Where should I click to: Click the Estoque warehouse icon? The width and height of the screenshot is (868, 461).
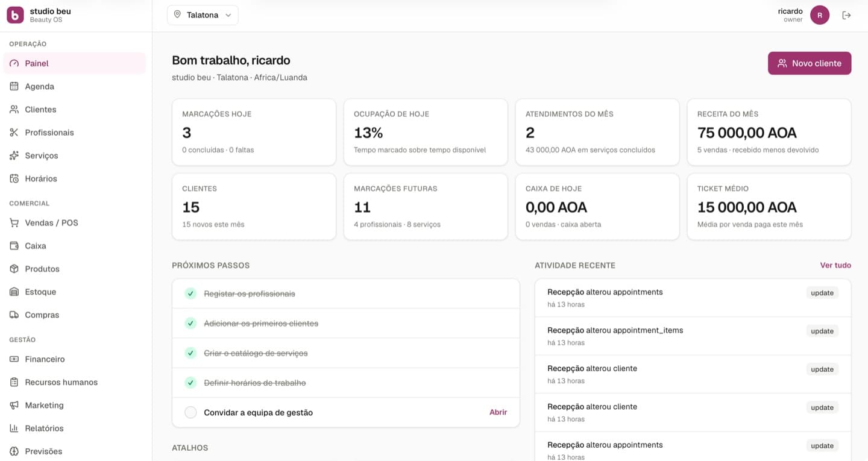(x=14, y=292)
